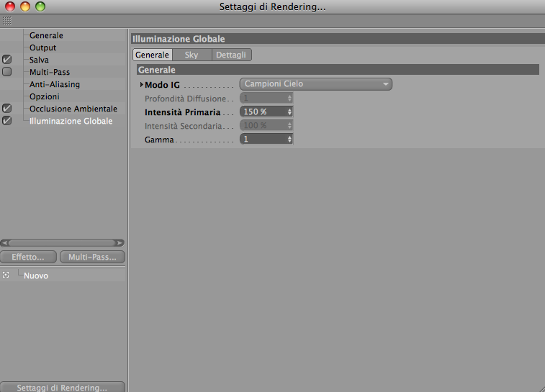Click the Intensità Primaria stepper arrows
This screenshot has width=545, height=392.
coord(289,111)
